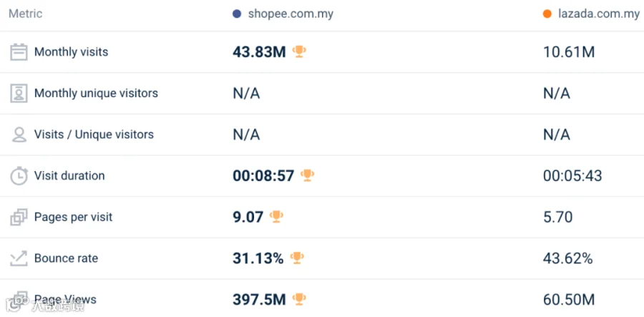Click the trophy icon next to 00:08:57

307,175
